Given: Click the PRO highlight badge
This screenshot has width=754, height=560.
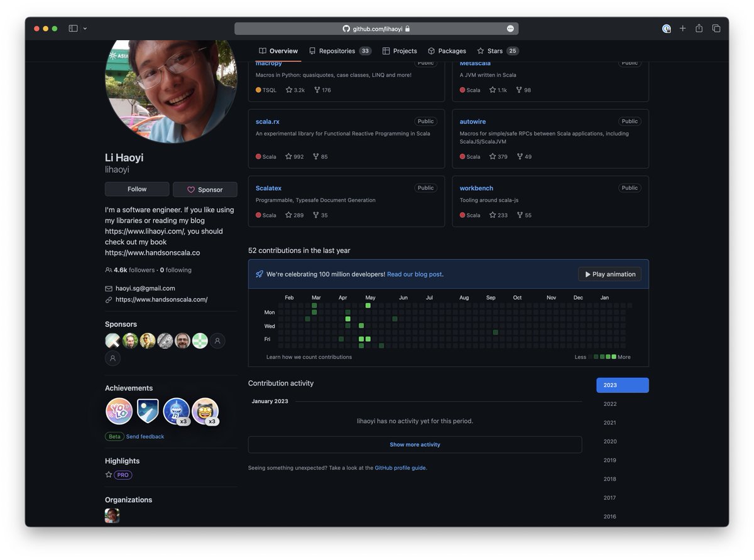Looking at the screenshot, I should [x=123, y=475].
